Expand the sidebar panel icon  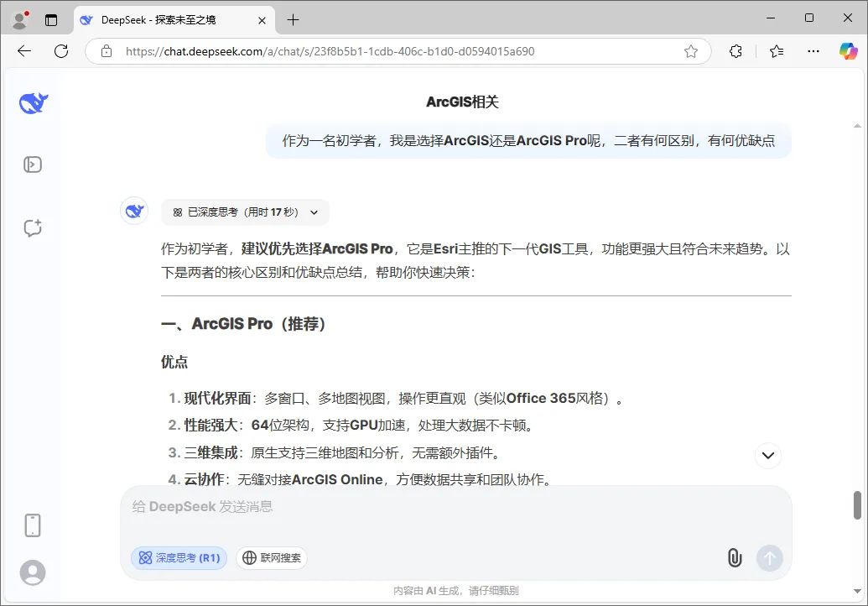pyautogui.click(x=33, y=165)
